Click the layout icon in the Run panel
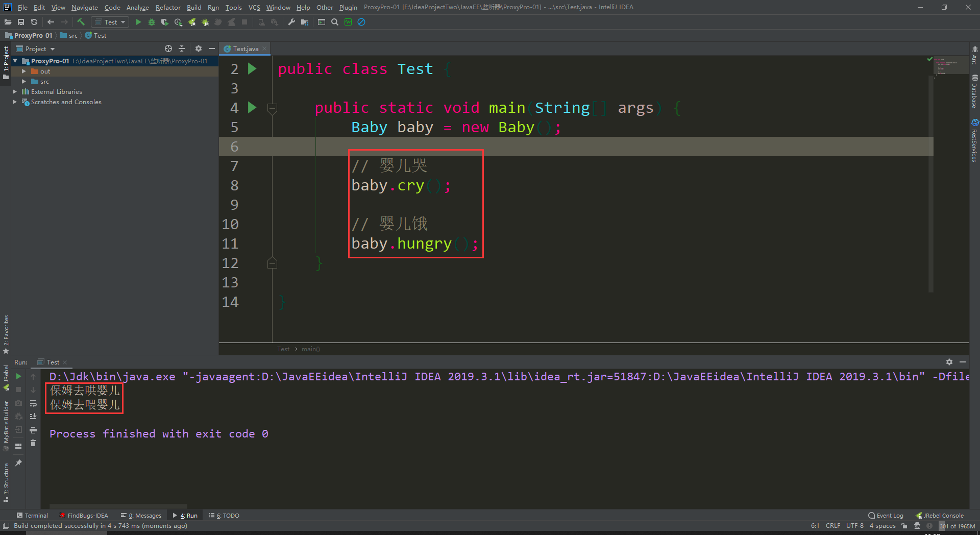Image resolution: width=980 pixels, height=535 pixels. 18,446
